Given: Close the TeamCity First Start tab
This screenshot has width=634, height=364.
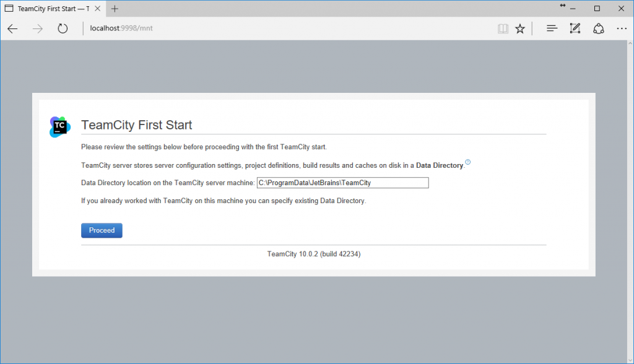Looking at the screenshot, I should (97, 9).
